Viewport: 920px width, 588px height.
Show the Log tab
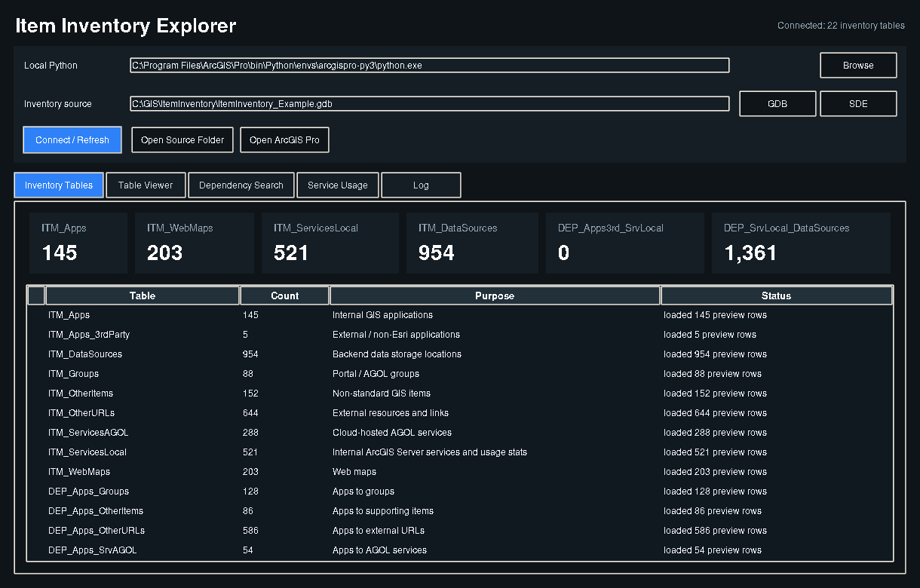421,185
